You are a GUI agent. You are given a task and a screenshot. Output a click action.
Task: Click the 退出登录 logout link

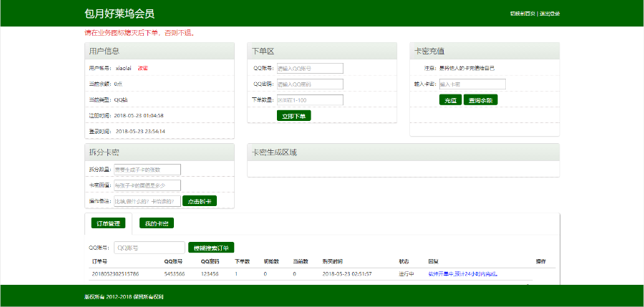pyautogui.click(x=550, y=14)
